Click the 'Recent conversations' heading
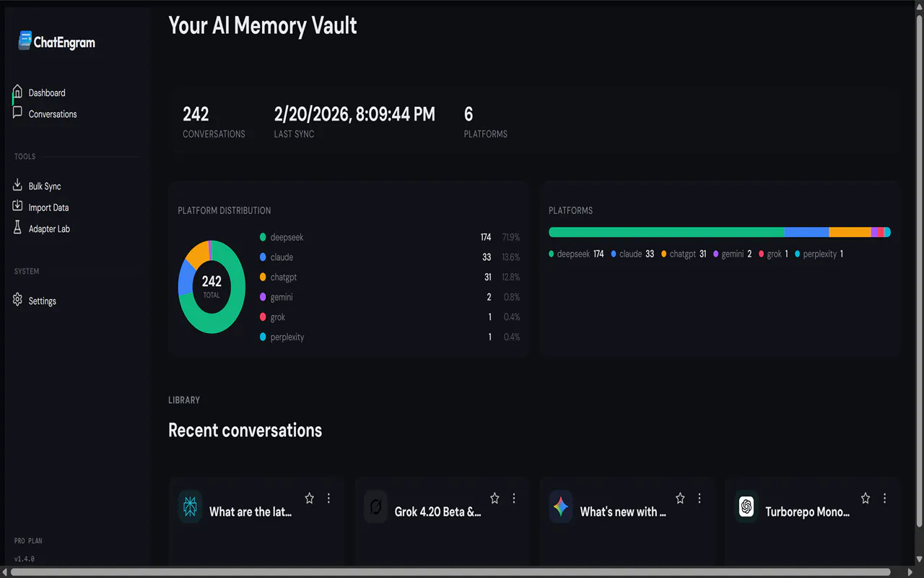 coord(245,430)
